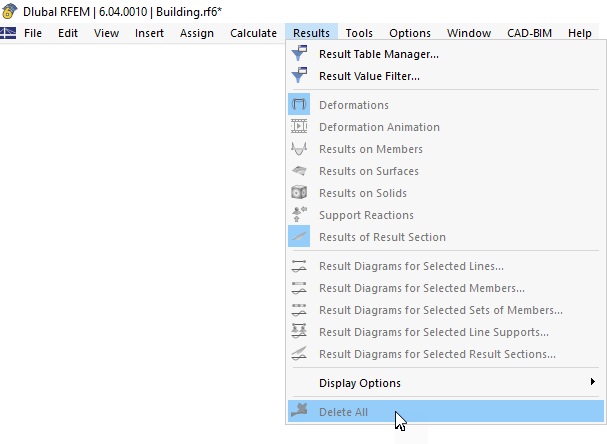Click the Result Table Manager funnel icon
Viewport: 607px width, 444px height.
click(x=299, y=54)
